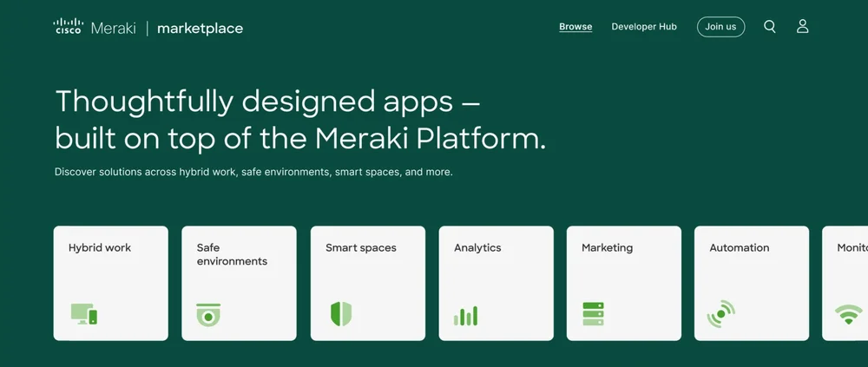Click the Join us button
This screenshot has height=367, width=868.
(x=720, y=27)
